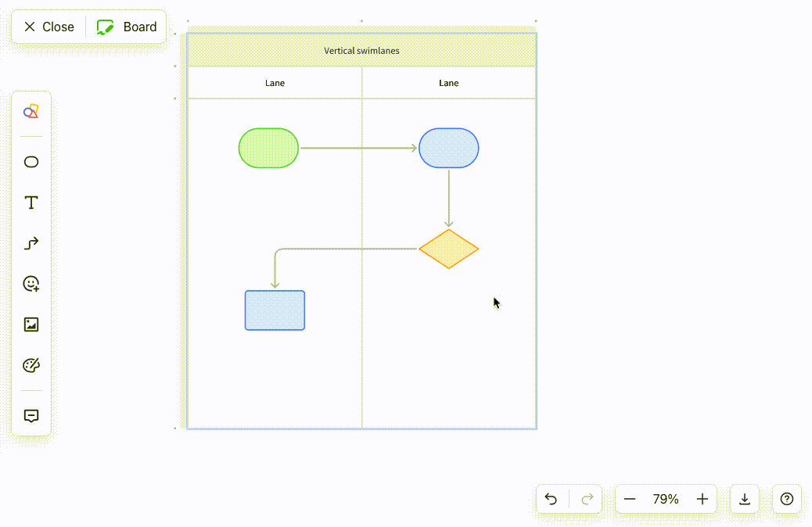Open the sticker/emoji tool
812x527 pixels.
[31, 284]
